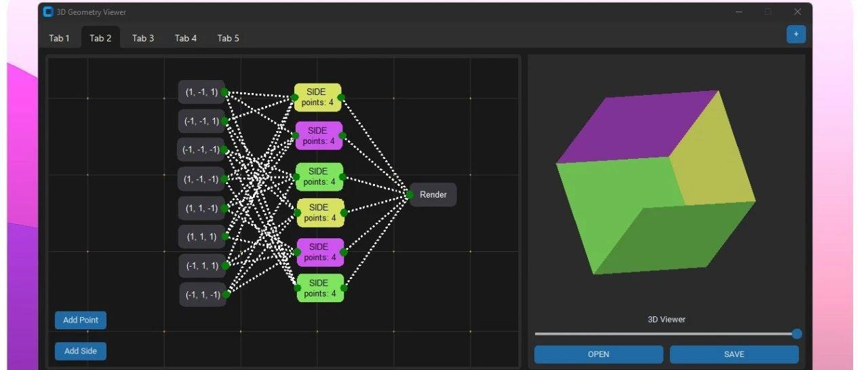Click the 3D Viewer slider handle

click(797, 333)
